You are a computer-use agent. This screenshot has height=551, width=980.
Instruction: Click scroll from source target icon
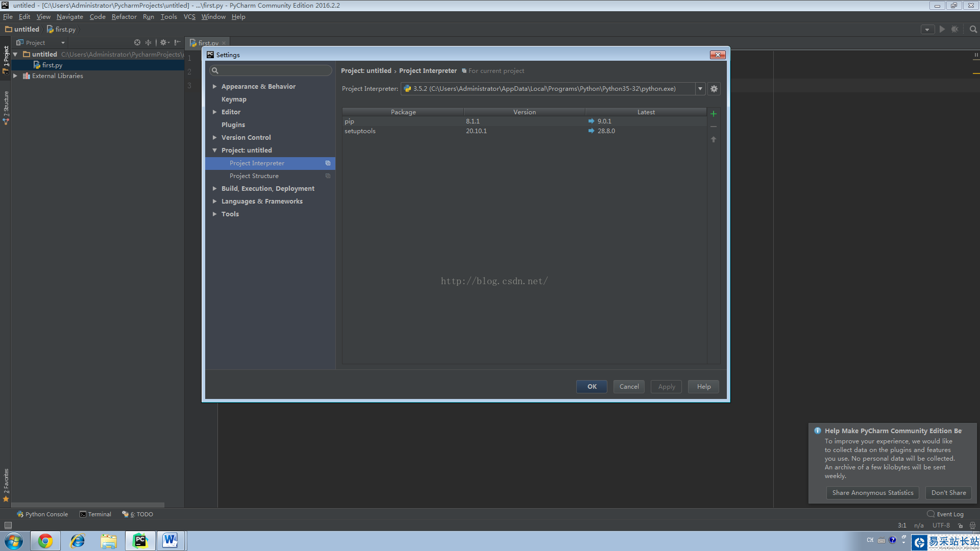[137, 43]
